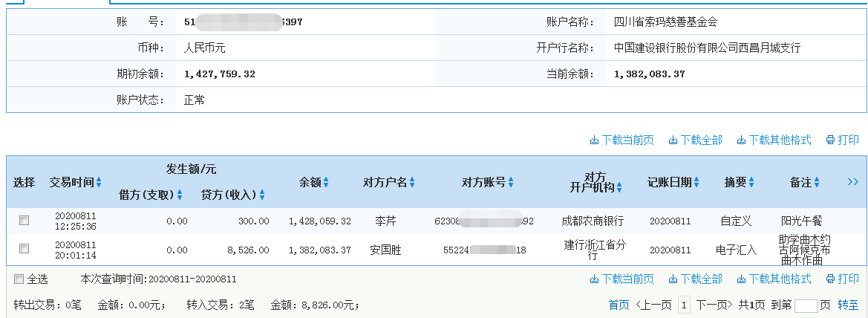Screen dimensions: 868x318
Task: Click top 打印 link
Action: [843, 140]
